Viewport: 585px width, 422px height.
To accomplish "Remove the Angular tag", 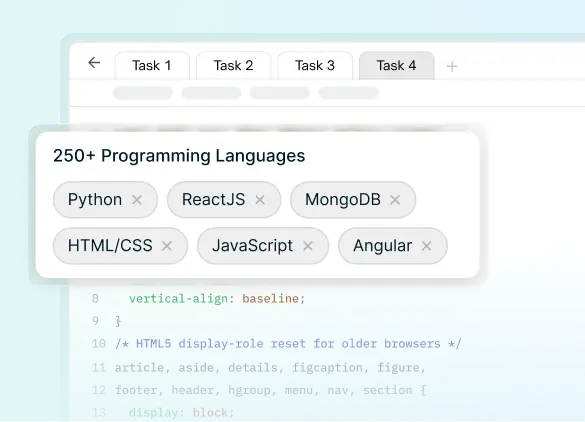I will 426,246.
